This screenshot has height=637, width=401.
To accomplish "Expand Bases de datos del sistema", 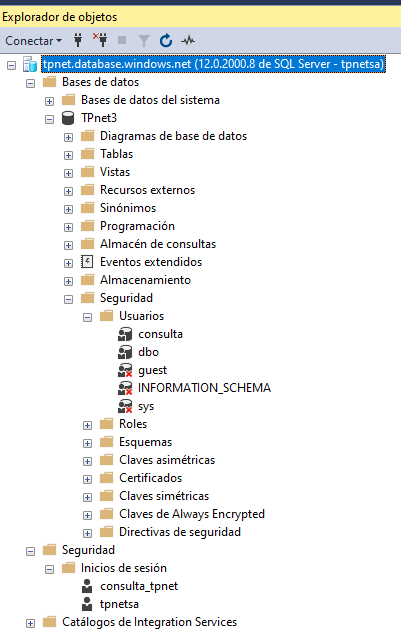I will pos(50,101).
